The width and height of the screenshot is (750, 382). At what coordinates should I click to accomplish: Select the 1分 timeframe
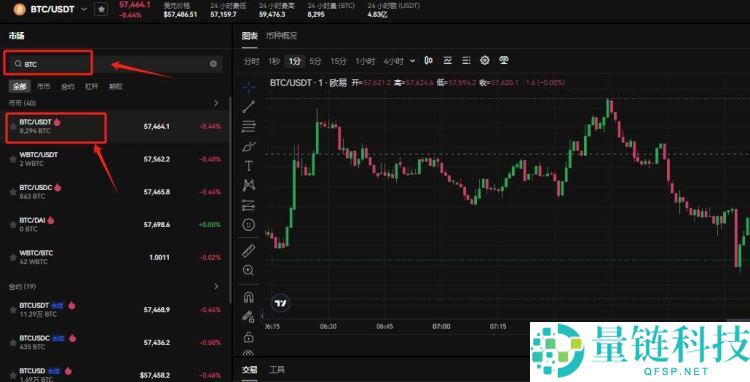click(x=295, y=61)
